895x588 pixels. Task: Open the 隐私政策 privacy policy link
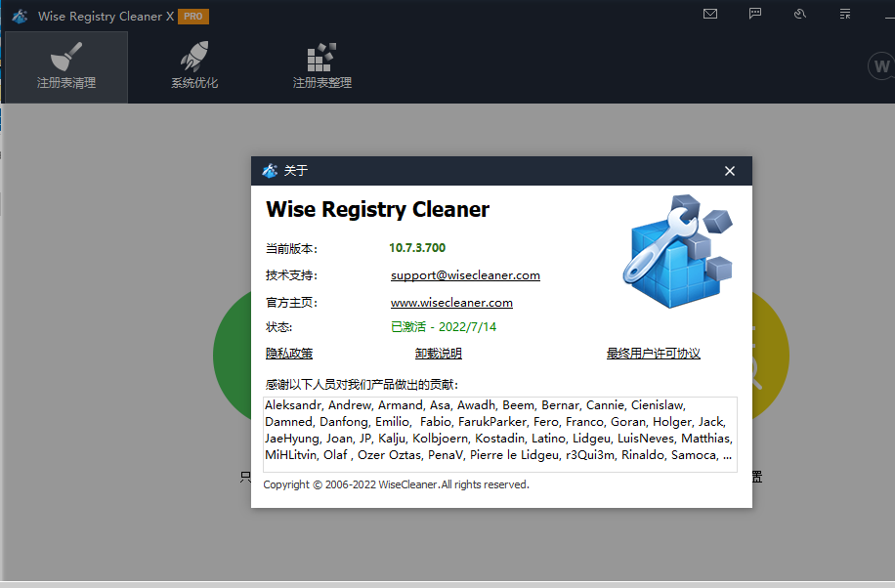pyautogui.click(x=289, y=354)
